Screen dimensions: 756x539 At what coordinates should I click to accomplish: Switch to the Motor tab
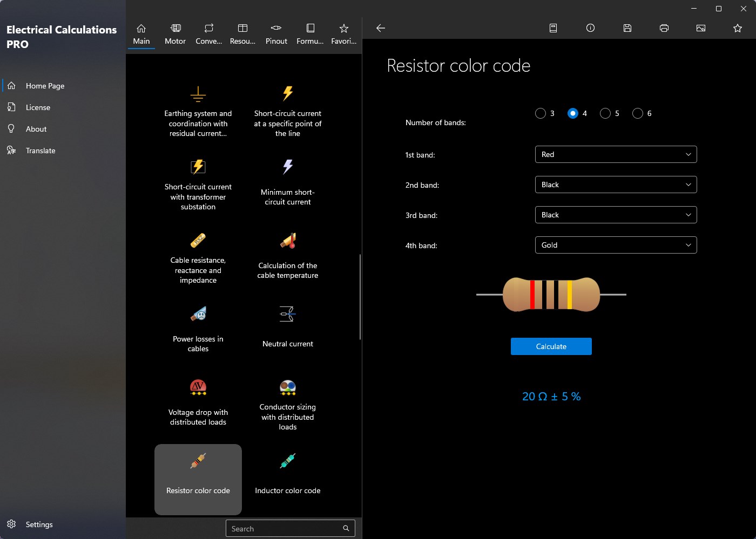175,34
